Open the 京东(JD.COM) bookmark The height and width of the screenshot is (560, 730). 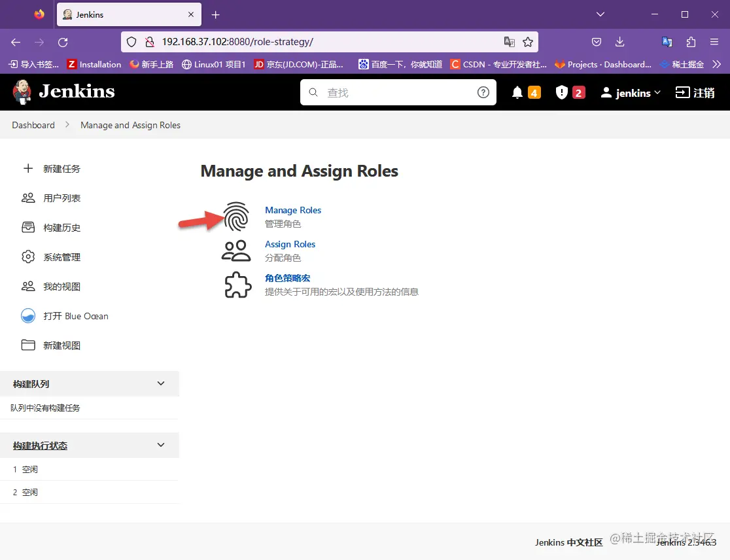click(298, 64)
